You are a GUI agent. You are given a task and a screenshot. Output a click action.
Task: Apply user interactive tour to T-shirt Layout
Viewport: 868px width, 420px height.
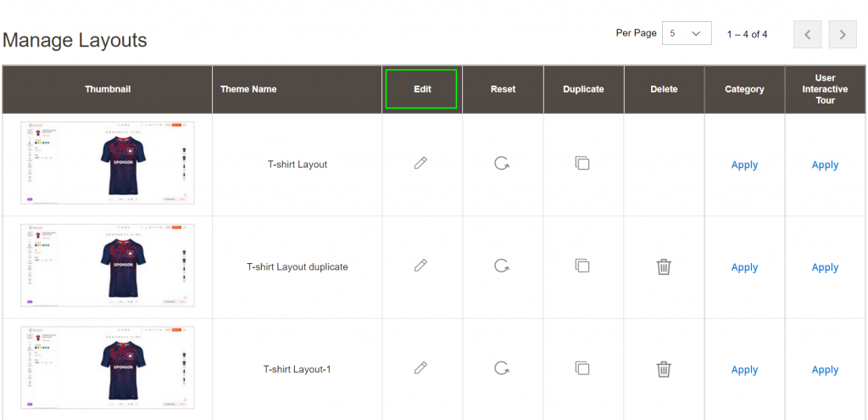(x=825, y=165)
